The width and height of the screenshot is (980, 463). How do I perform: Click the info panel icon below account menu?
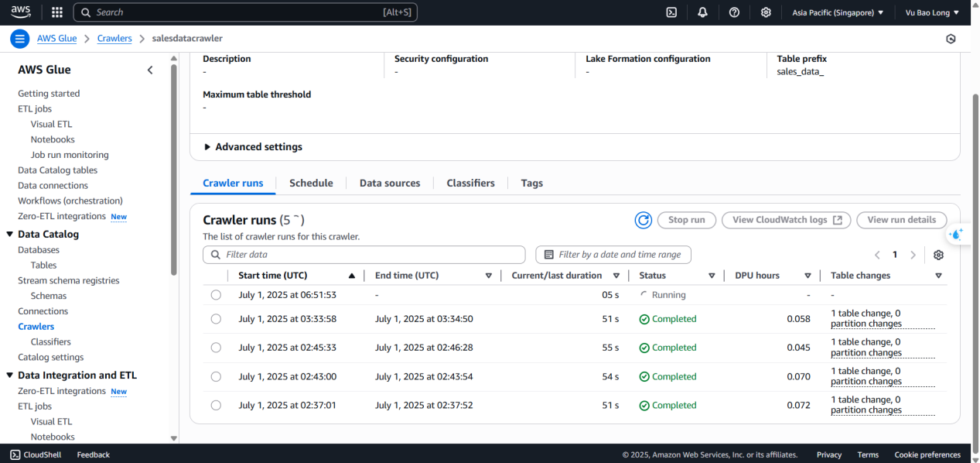[x=951, y=39]
